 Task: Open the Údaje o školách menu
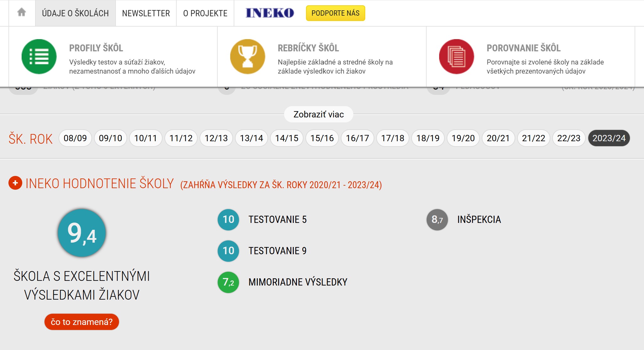click(75, 13)
